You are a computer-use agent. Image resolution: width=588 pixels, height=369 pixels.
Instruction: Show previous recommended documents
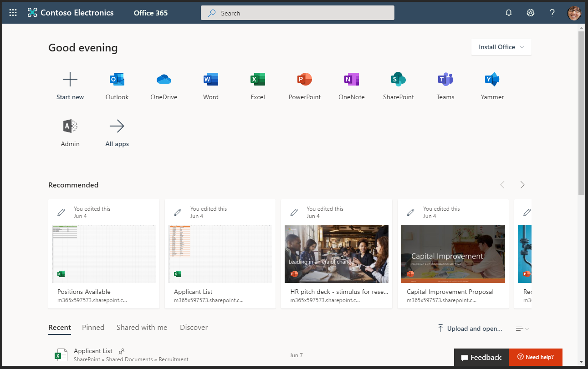[x=502, y=185]
